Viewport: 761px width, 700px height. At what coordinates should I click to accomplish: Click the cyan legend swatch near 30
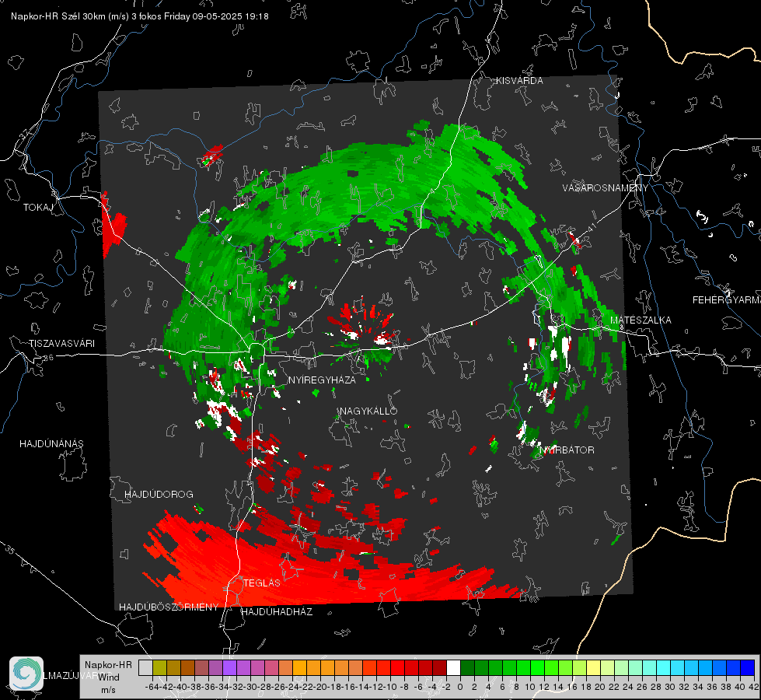tap(664, 667)
